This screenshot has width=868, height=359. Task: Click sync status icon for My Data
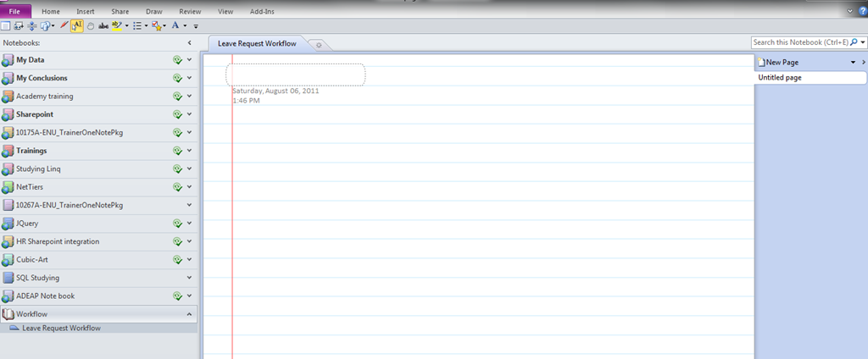tap(177, 60)
